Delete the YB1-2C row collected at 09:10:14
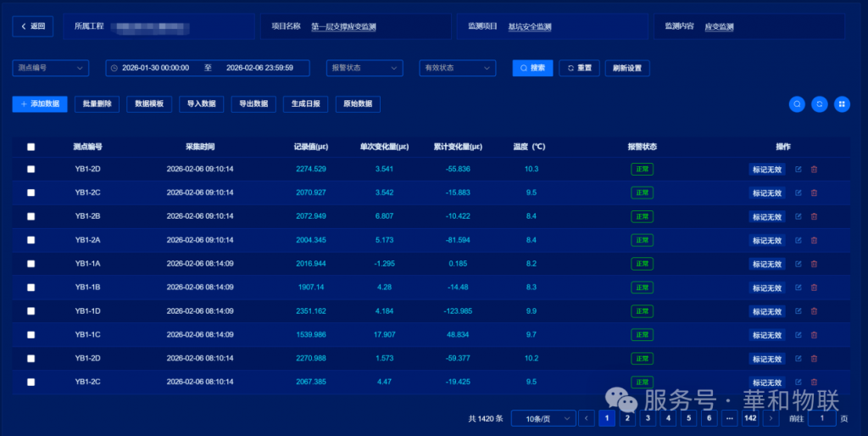868x436 pixels. coord(814,193)
